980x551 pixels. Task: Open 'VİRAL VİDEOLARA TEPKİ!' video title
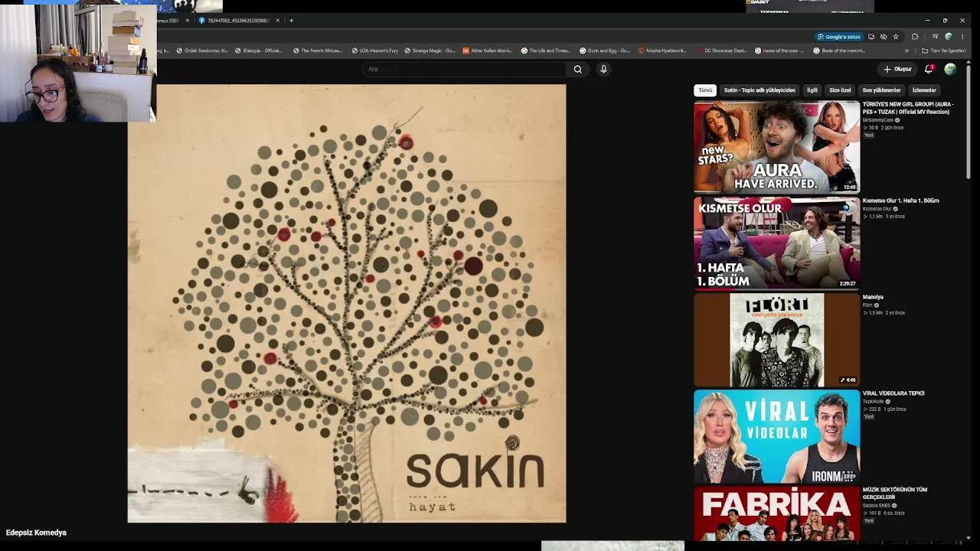click(x=893, y=393)
